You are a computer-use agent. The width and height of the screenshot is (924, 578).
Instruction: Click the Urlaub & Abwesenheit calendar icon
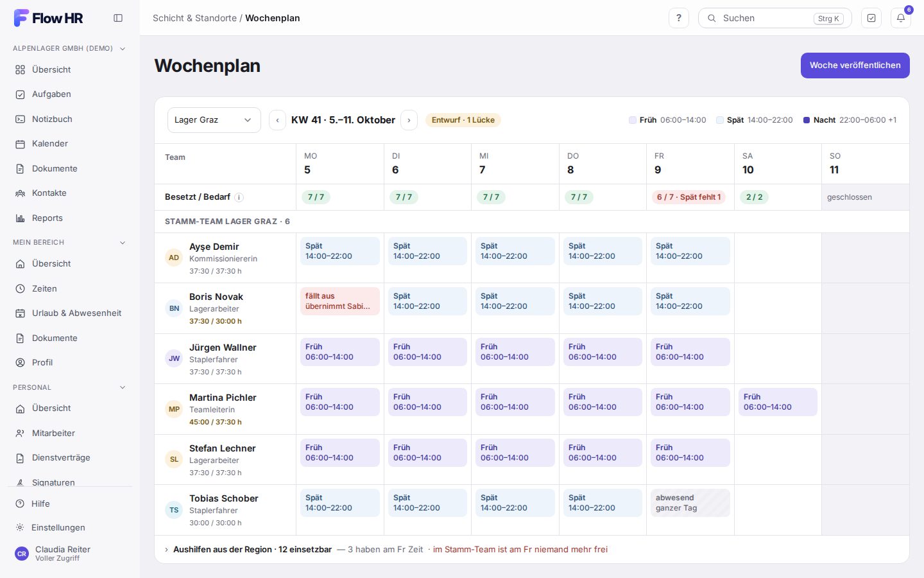(x=21, y=313)
